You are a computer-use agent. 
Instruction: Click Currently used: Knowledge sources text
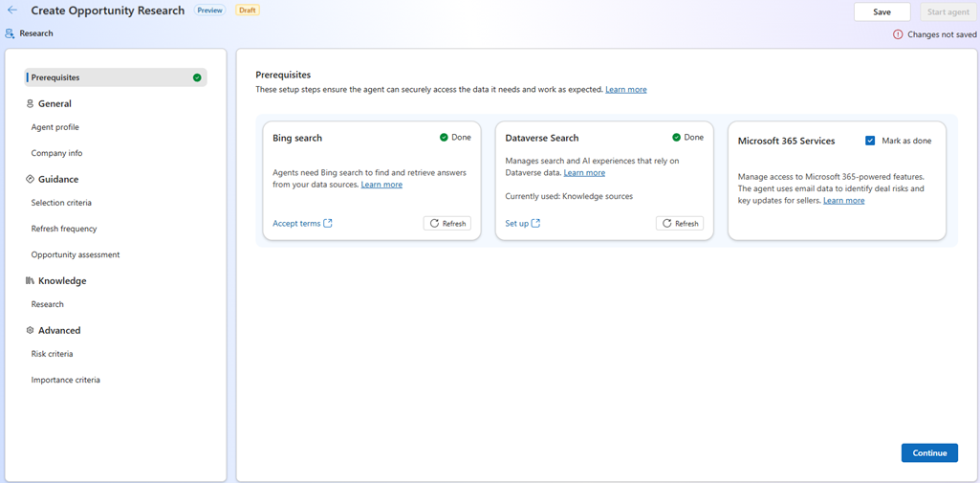tap(569, 196)
